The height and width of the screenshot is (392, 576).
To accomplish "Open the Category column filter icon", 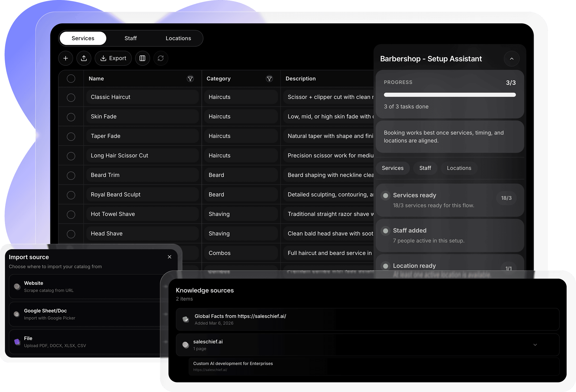I will [269, 79].
